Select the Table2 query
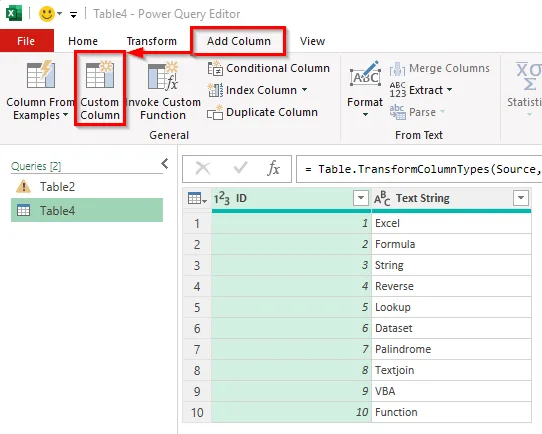 (87, 187)
